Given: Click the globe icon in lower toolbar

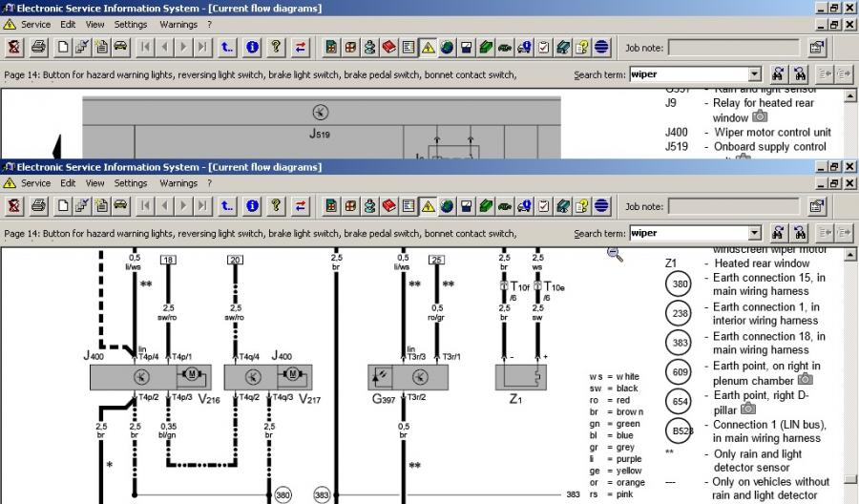Looking at the screenshot, I should [601, 205].
